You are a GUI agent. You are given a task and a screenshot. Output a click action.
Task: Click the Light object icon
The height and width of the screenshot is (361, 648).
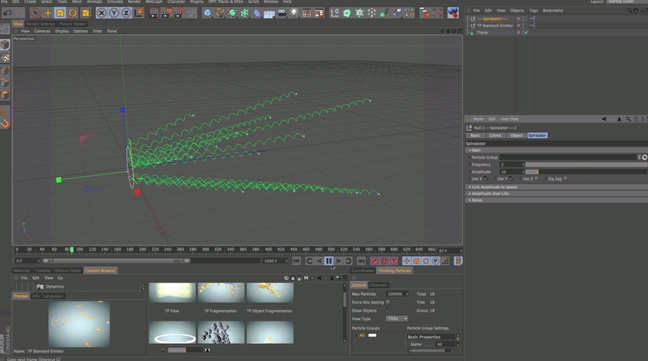pyautogui.click(x=294, y=13)
